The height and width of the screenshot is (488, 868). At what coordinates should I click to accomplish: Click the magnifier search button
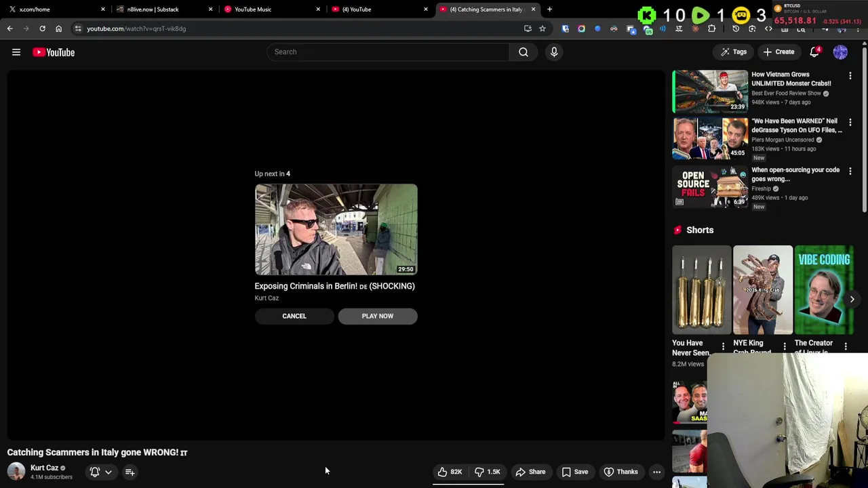tap(524, 52)
